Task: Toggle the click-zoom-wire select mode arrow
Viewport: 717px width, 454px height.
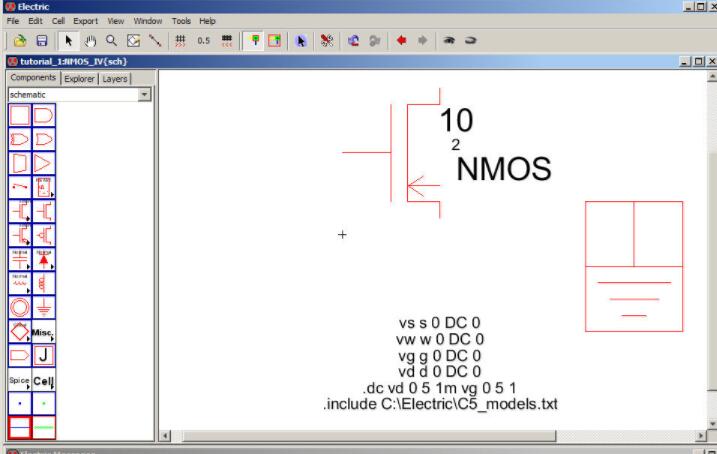Action: (68, 41)
